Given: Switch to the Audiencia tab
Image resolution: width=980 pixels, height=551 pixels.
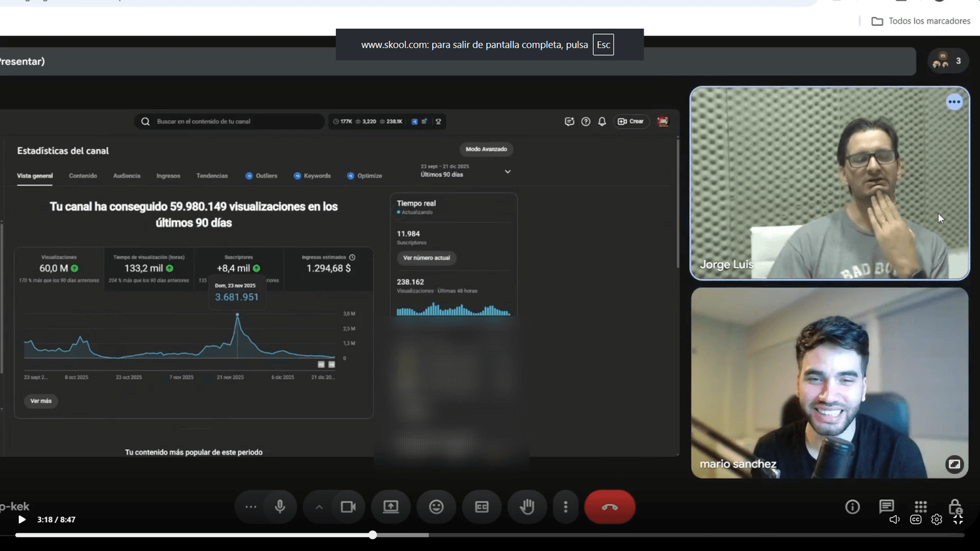Looking at the screenshot, I should [127, 176].
